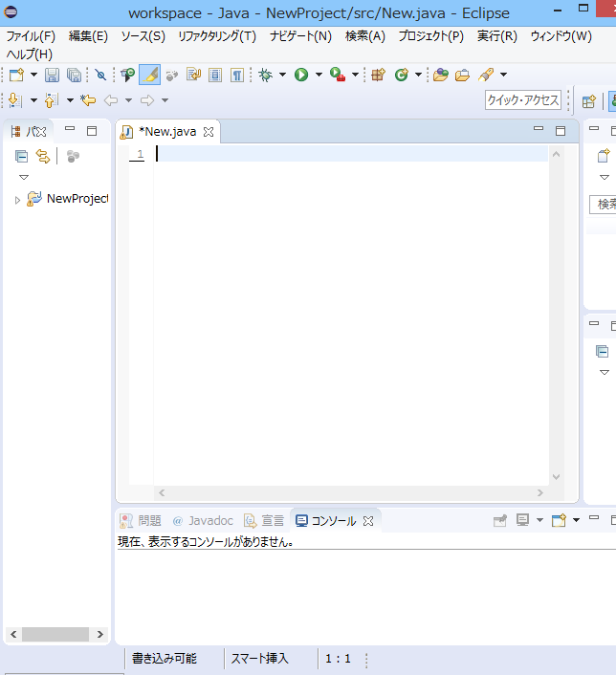Close the New.java editor tab
616x675 pixels.
pyautogui.click(x=209, y=132)
